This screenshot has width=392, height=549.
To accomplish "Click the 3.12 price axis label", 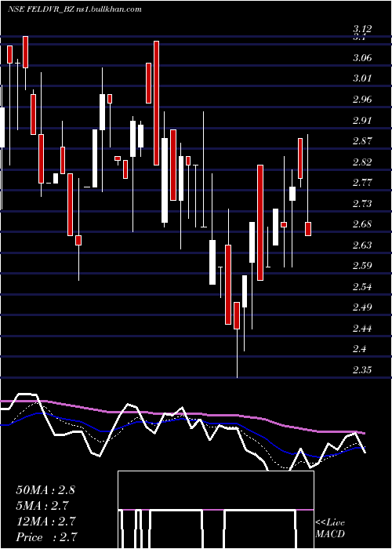I will click(363, 29).
